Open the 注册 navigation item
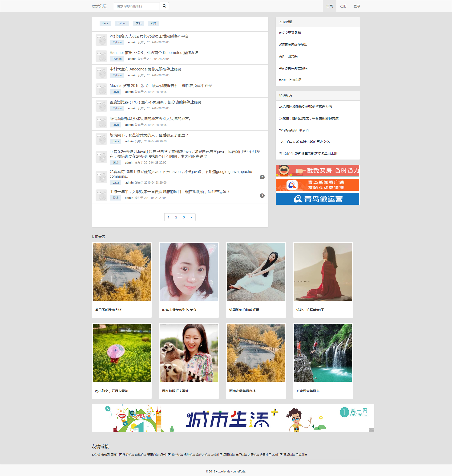Screen dimensions: 452x476 (x=343, y=6)
